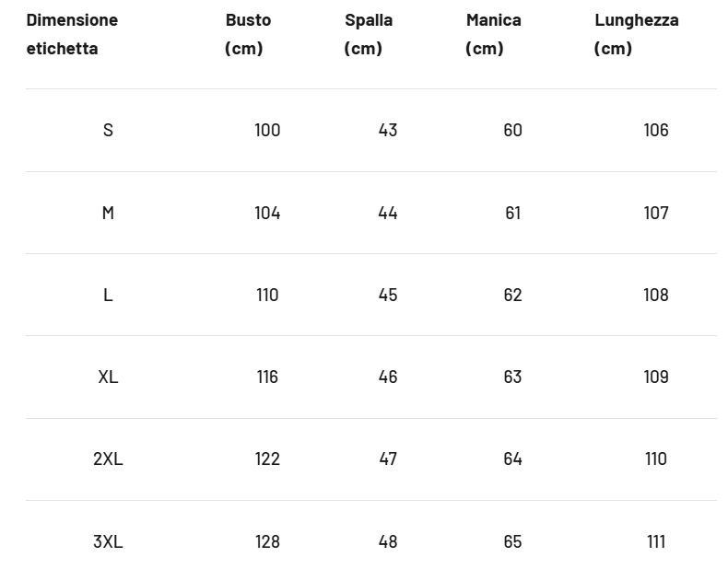Click the Dimensione etichetta column header
The height and width of the screenshot is (569, 728).
click(72, 34)
